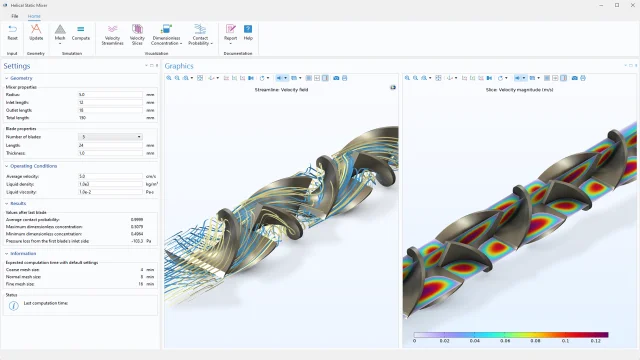640x360 pixels.
Task: Click the Reset icon in the ribbon
Action: 12,29
